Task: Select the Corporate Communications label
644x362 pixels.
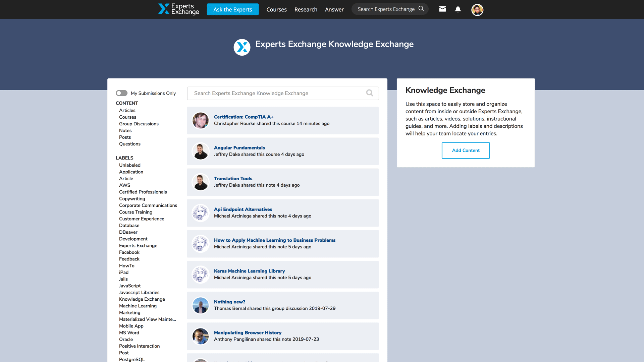Action: pyautogui.click(x=148, y=205)
